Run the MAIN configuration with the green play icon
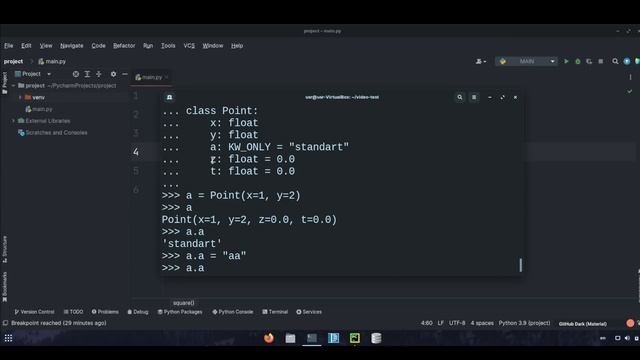Image resolution: width=640 pixels, height=360 pixels. pyautogui.click(x=566, y=61)
